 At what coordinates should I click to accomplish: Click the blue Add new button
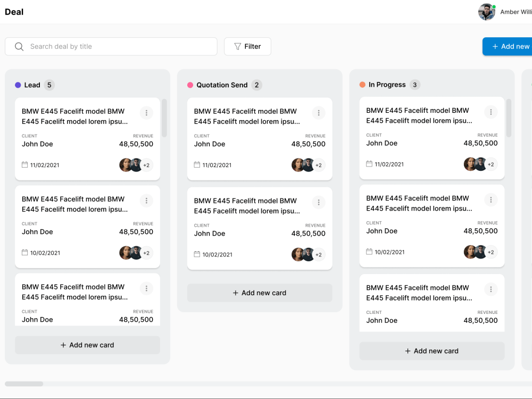pos(508,46)
